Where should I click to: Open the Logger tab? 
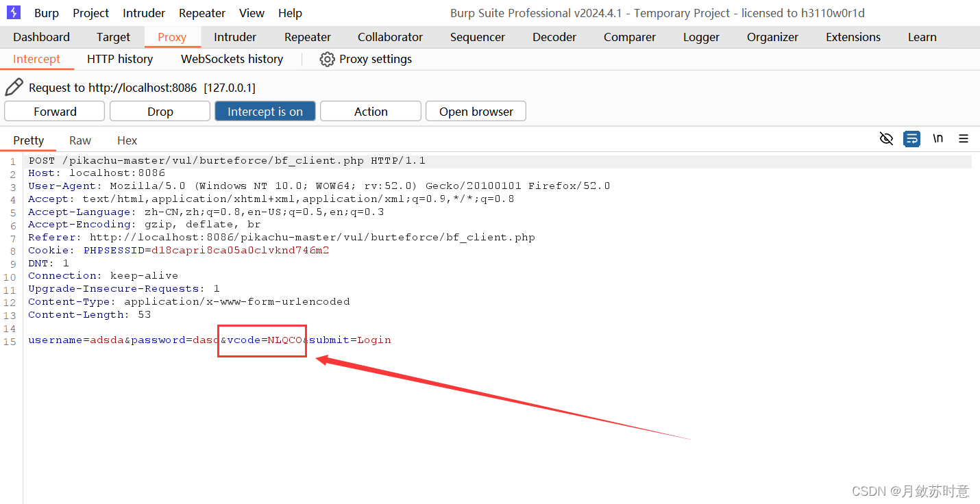point(701,37)
